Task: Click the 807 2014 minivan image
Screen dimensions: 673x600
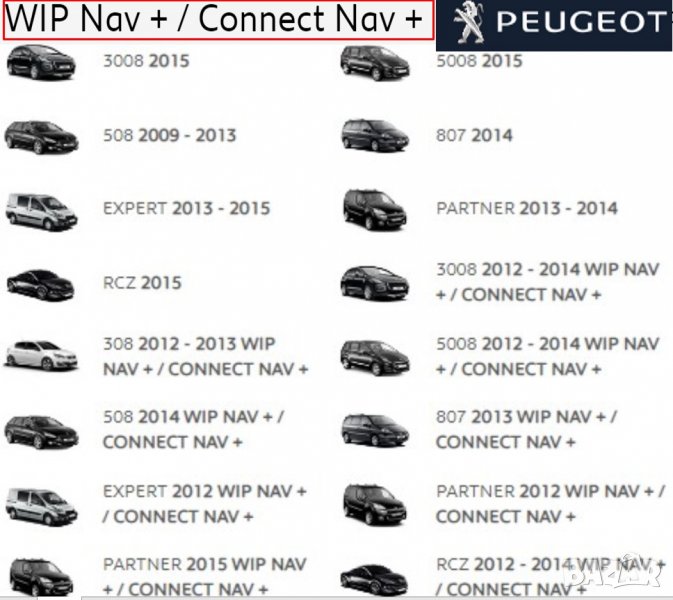Action: tap(375, 136)
